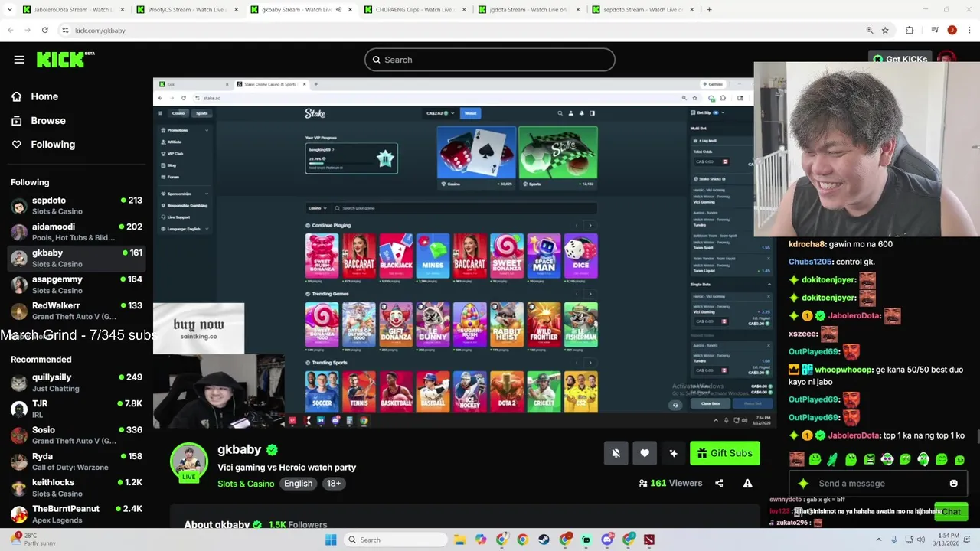Screen dimensions: 980x551
Task: Click the sparkle subscribe icon button
Action: pyautogui.click(x=673, y=453)
